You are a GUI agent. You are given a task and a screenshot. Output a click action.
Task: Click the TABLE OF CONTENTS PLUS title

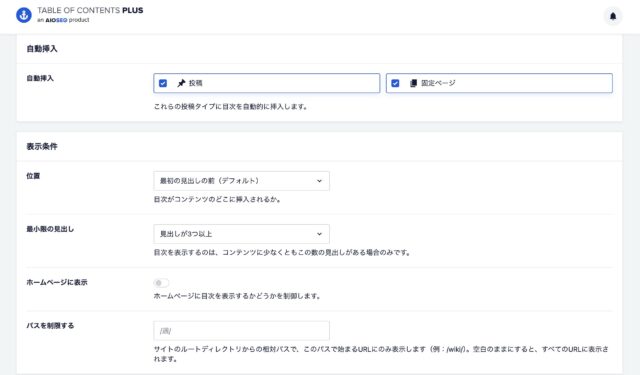click(x=90, y=10)
